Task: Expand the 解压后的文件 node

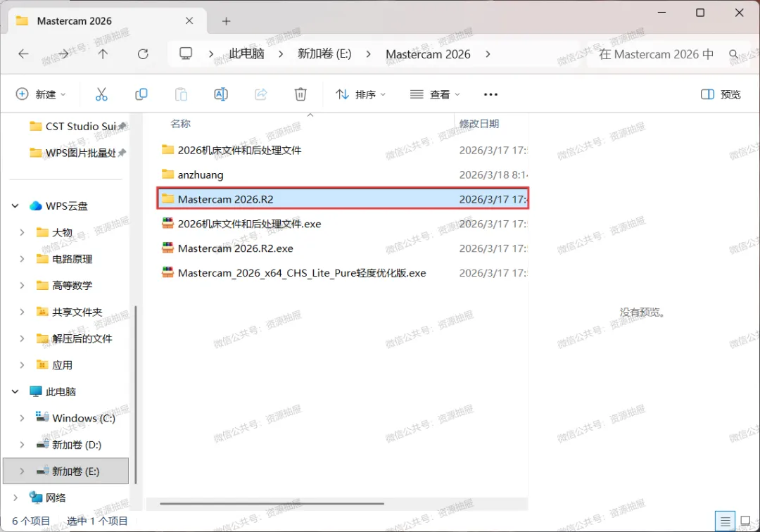Action: coord(22,338)
